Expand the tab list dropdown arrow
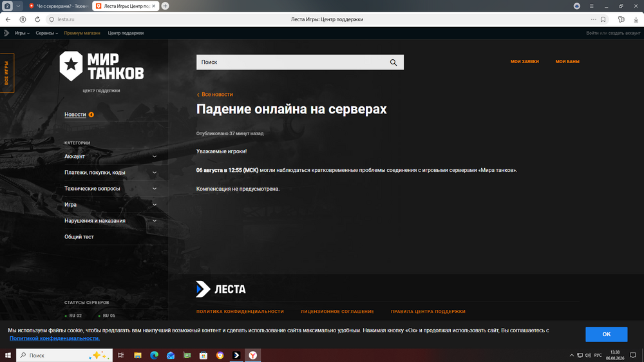The height and width of the screenshot is (362, 644). click(x=18, y=6)
